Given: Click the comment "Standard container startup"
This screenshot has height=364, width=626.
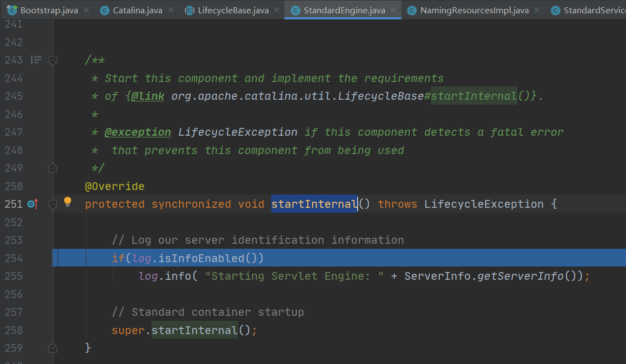Looking at the screenshot, I should [207, 312].
